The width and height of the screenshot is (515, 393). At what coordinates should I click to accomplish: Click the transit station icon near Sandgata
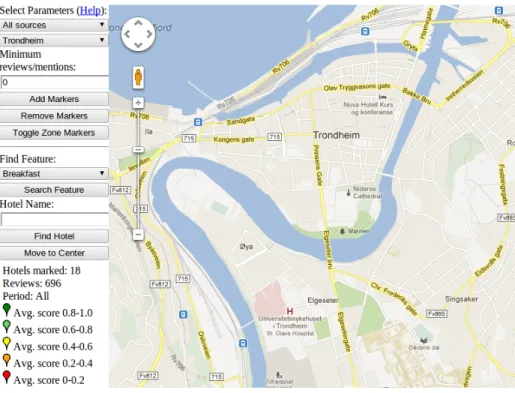(x=198, y=122)
